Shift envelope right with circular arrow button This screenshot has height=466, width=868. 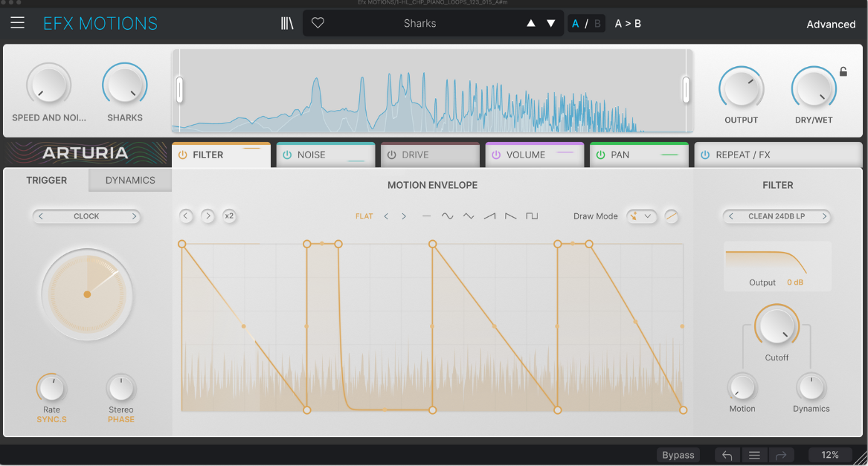pyautogui.click(x=208, y=216)
